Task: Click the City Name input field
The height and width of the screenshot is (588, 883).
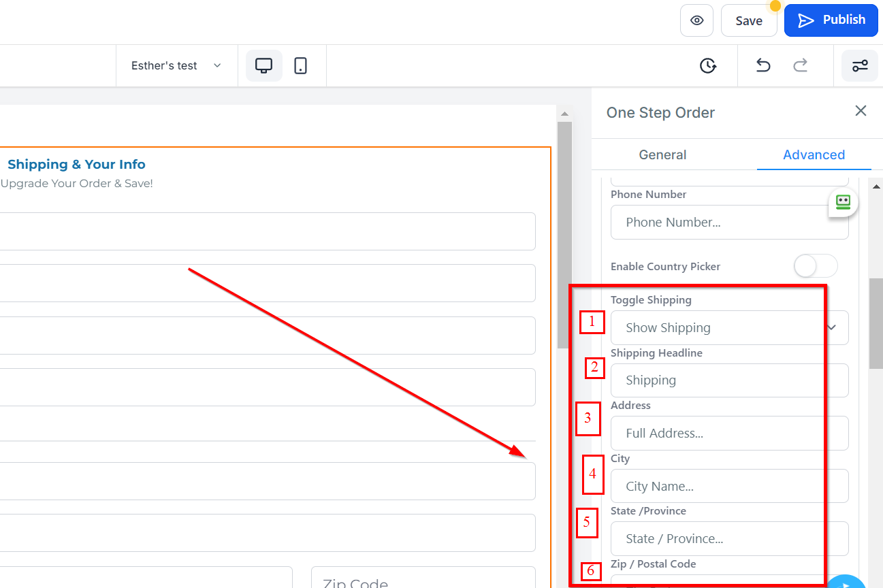Action: pos(729,487)
